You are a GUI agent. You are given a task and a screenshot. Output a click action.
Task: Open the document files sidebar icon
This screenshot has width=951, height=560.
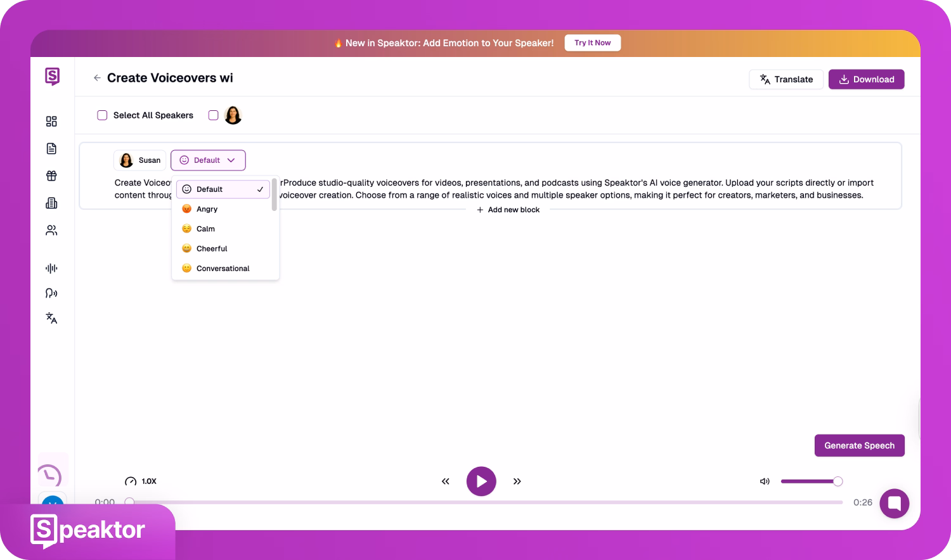click(x=51, y=148)
